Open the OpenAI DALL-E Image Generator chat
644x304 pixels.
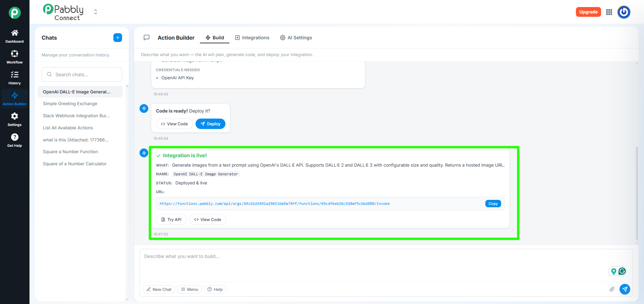80,92
